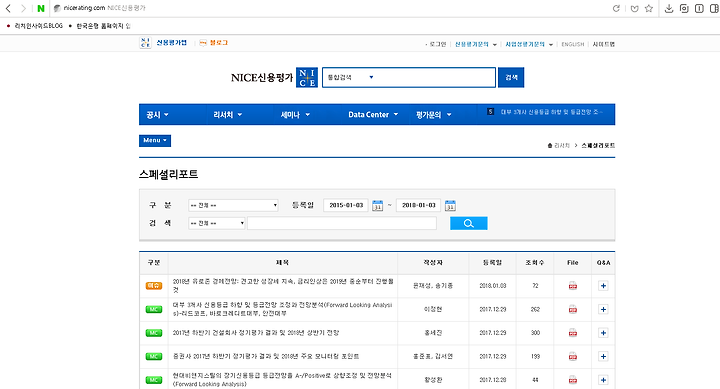Open the browser downloads icon
The image size is (720, 389).
click(x=669, y=8)
